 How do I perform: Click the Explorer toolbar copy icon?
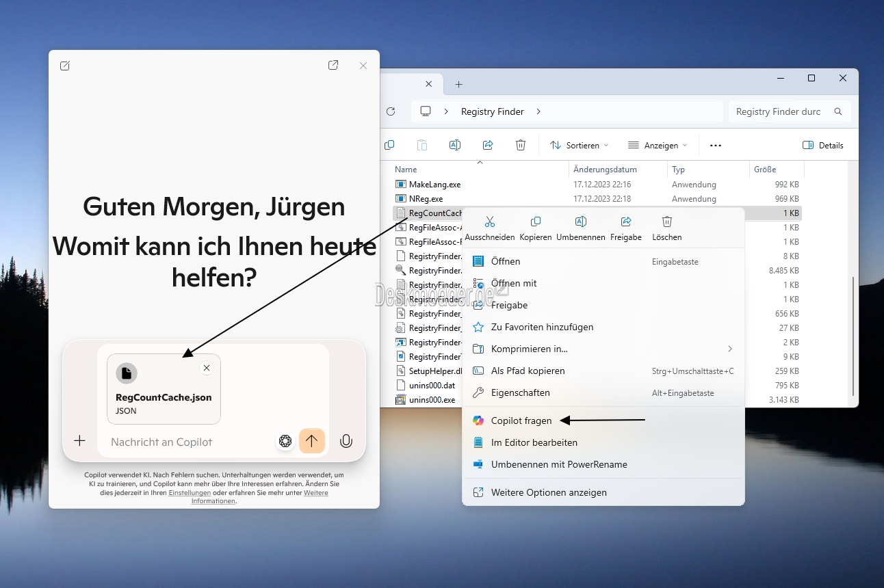(x=389, y=145)
